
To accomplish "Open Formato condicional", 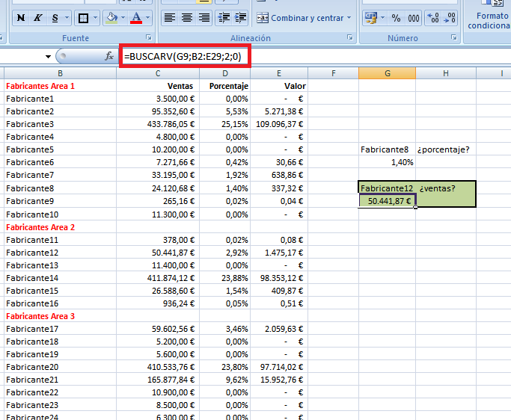I will coord(488,20).
